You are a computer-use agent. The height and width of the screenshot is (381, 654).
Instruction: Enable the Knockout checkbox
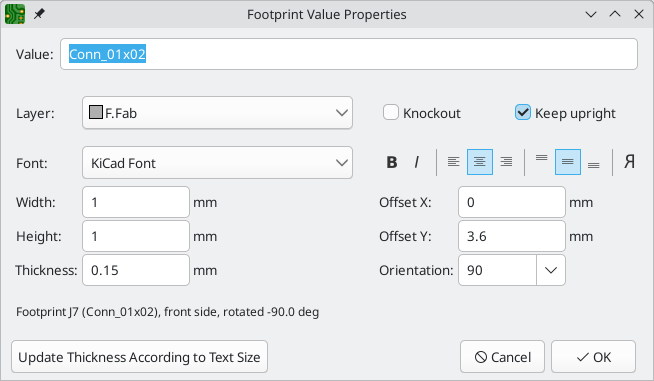tap(391, 113)
